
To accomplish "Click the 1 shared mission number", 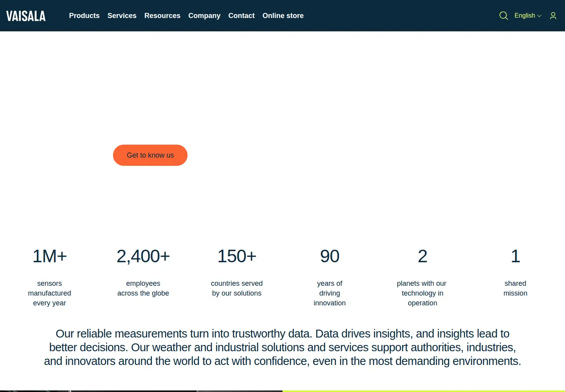I will click(x=516, y=256).
